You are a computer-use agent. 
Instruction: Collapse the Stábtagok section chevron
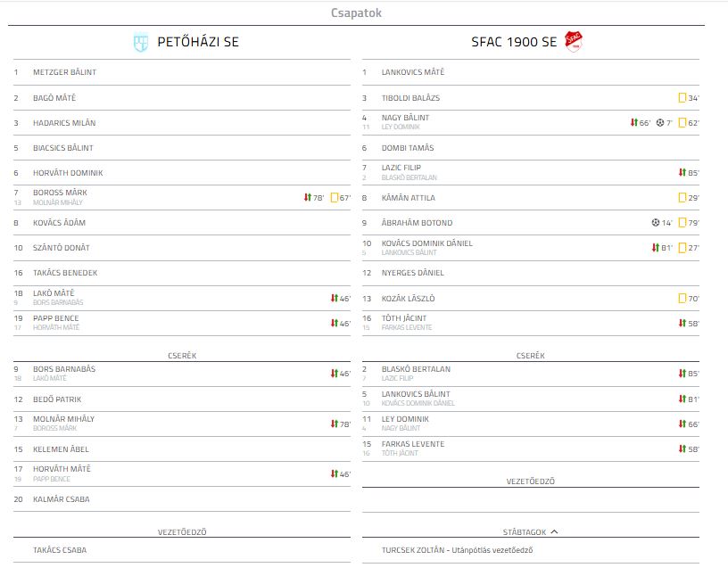point(554,532)
